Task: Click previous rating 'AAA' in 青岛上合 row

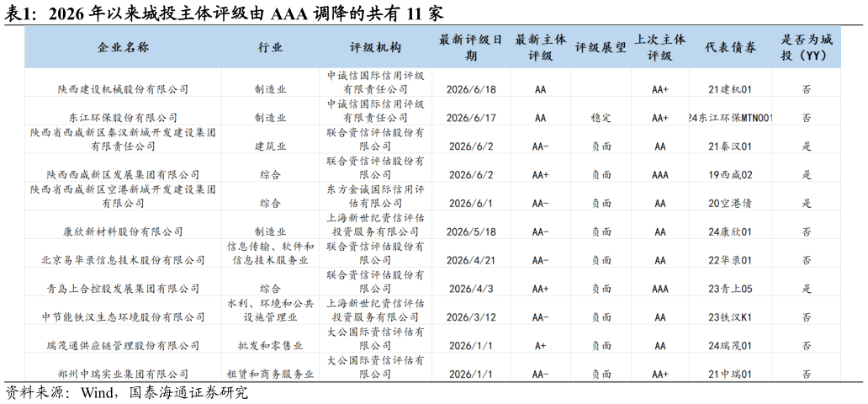Action: click(660, 289)
